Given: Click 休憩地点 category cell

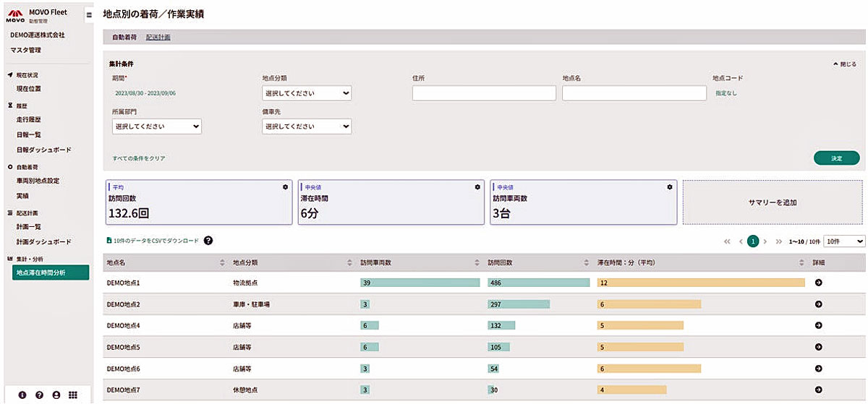Looking at the screenshot, I should 245,390.
